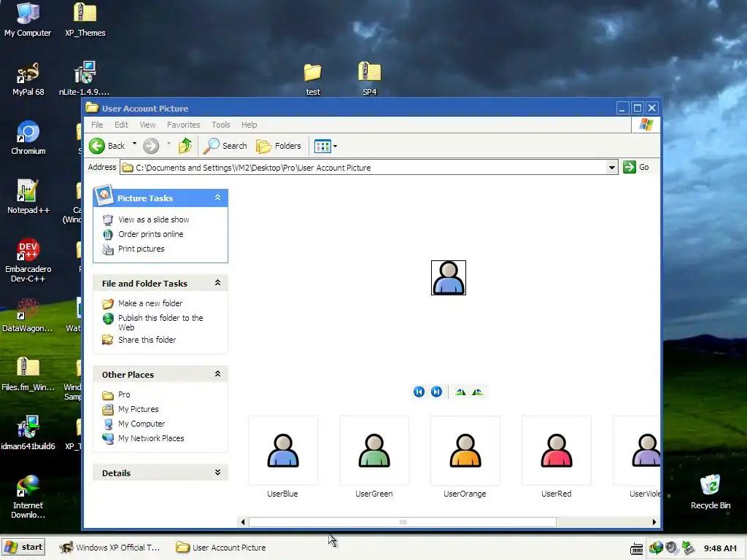
Task: Open Pro folder in Other Places
Action: tap(124, 394)
